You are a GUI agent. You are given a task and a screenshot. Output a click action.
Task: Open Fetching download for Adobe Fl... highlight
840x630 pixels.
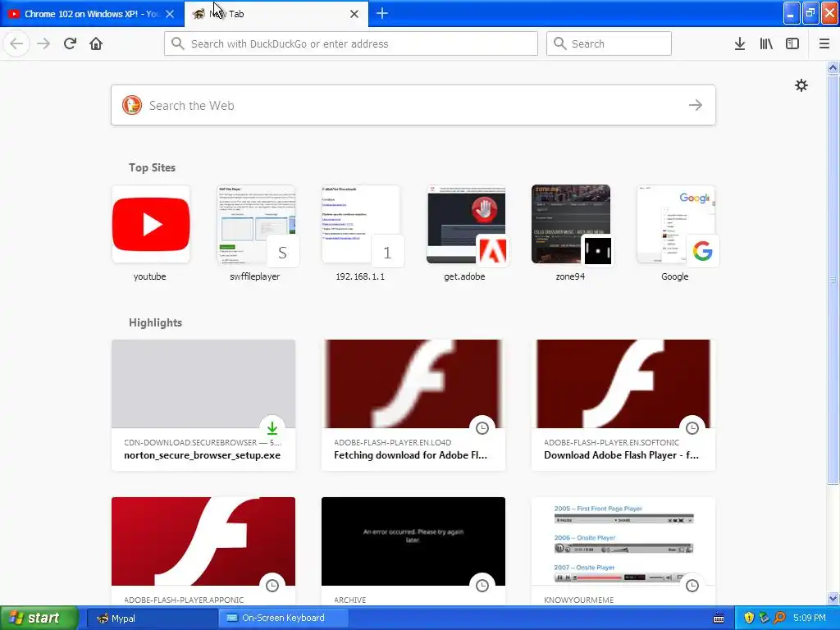click(x=413, y=405)
